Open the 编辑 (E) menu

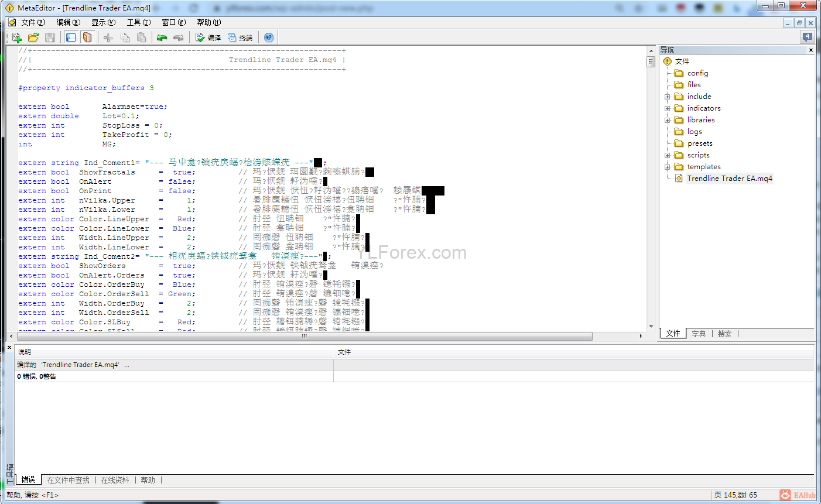tap(68, 22)
